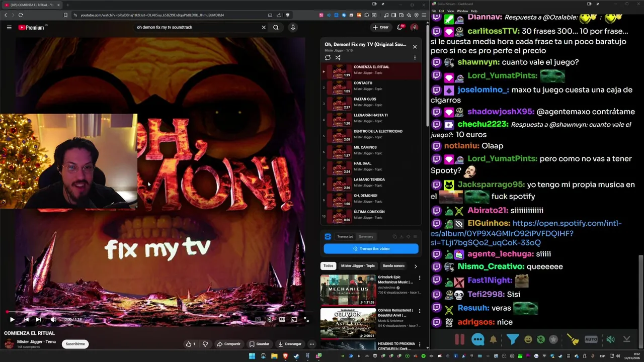Save video with Guardar button
This screenshot has width=644, height=362.
[x=259, y=344]
